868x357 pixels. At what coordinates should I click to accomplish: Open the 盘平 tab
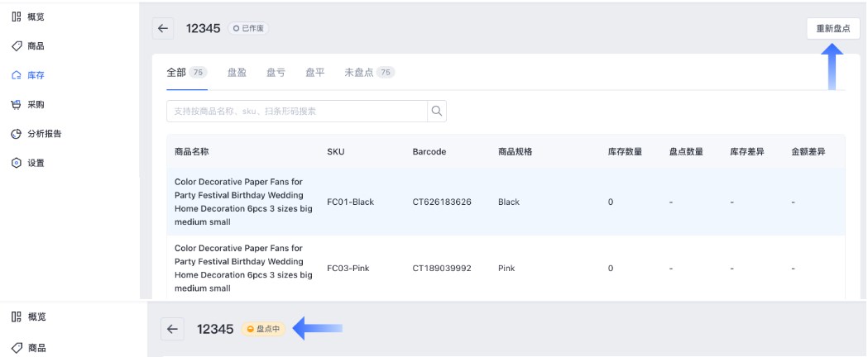point(314,73)
